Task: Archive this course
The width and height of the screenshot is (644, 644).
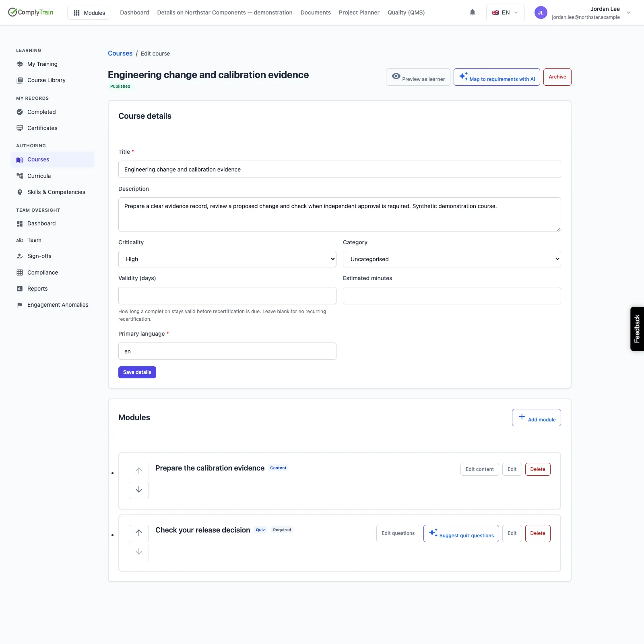Action: (x=557, y=77)
